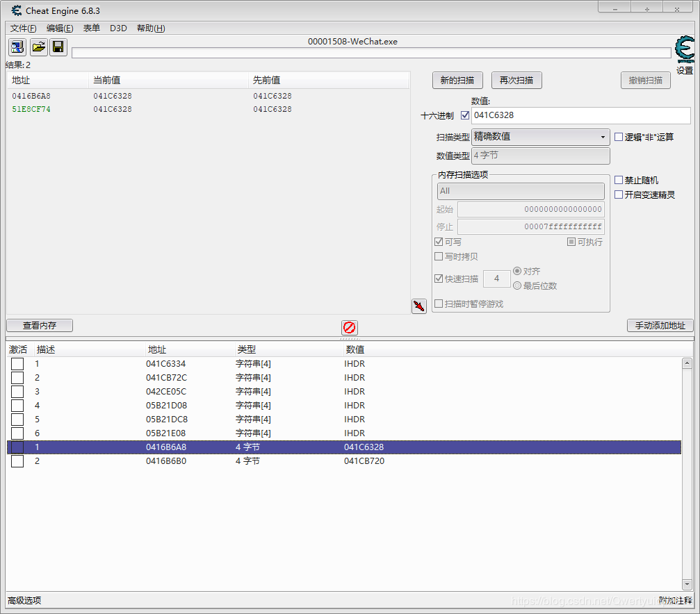Open the value type dropdown
The width and height of the screenshot is (700, 614).
[541, 156]
